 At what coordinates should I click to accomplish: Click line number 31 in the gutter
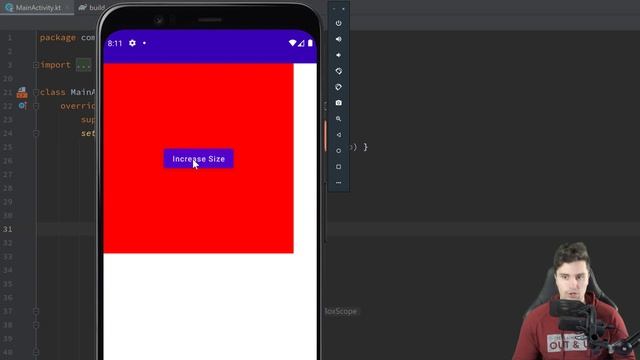tap(8, 229)
